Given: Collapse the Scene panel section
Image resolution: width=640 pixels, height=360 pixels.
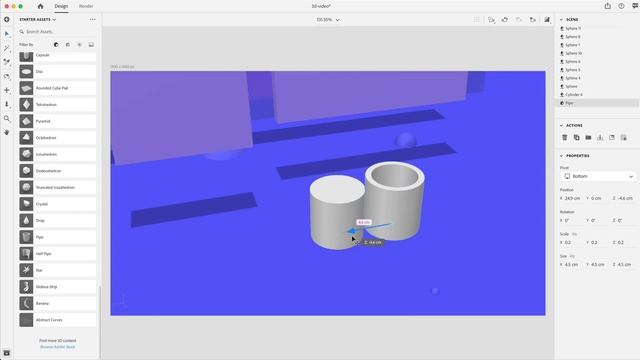Looking at the screenshot, I should tap(561, 19).
